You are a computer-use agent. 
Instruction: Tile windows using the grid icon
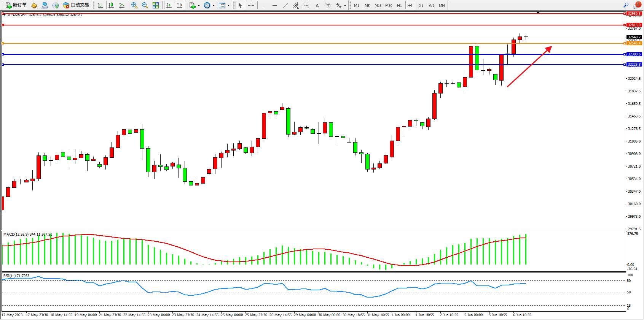[156, 5]
